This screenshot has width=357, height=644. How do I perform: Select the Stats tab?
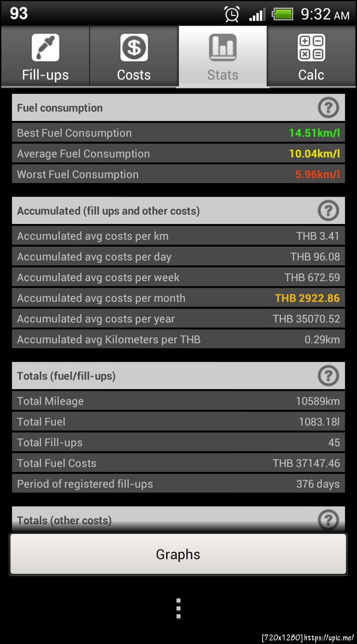point(223,57)
